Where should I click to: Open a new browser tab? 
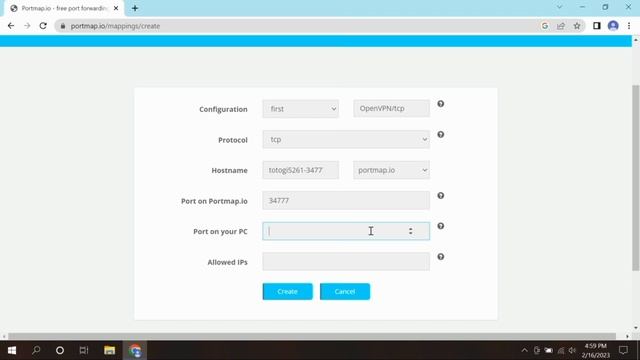pyautogui.click(x=135, y=8)
